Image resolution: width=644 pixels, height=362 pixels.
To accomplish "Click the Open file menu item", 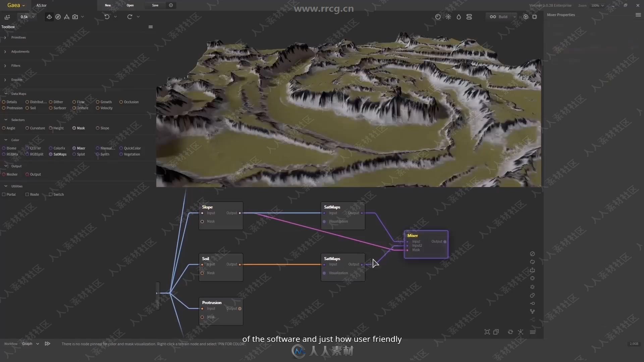I will [130, 5].
